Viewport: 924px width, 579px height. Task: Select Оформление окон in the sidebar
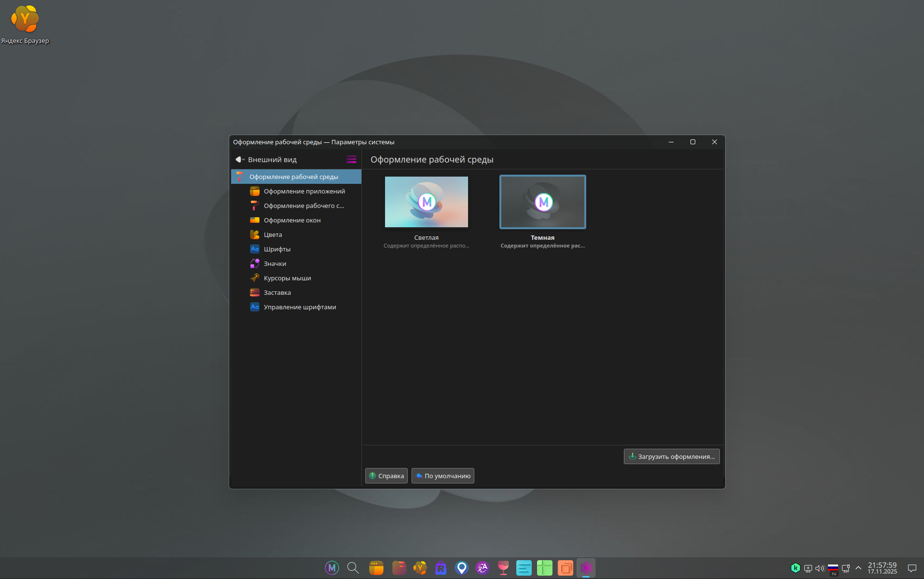click(x=292, y=221)
